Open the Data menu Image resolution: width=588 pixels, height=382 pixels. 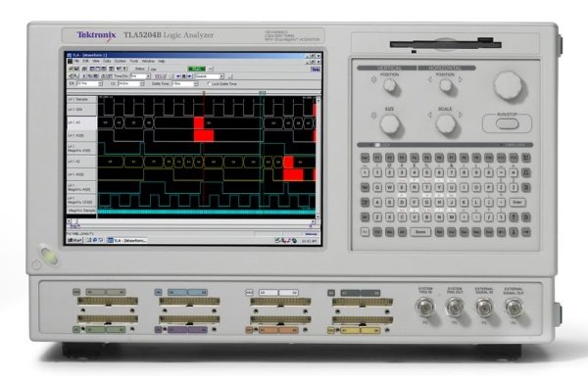107,61
